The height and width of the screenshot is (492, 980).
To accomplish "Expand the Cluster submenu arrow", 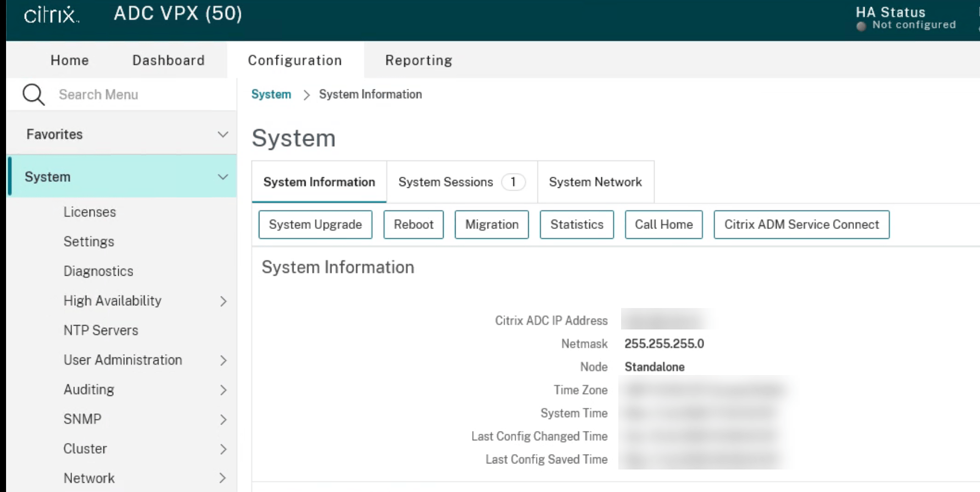I will tap(223, 449).
